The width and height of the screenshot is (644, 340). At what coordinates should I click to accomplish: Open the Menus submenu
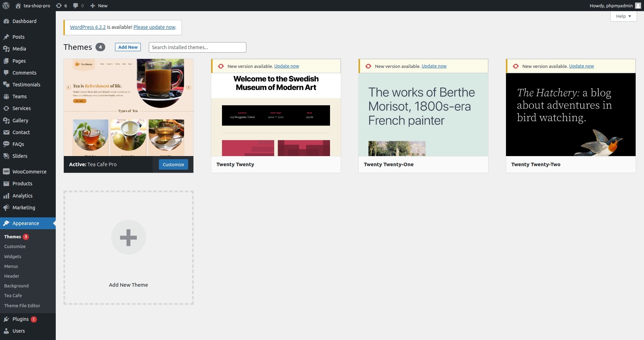(x=11, y=266)
